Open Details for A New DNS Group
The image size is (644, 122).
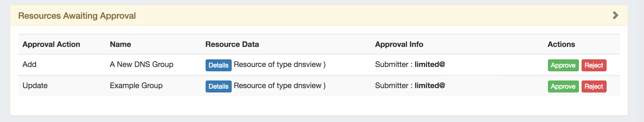218,65
